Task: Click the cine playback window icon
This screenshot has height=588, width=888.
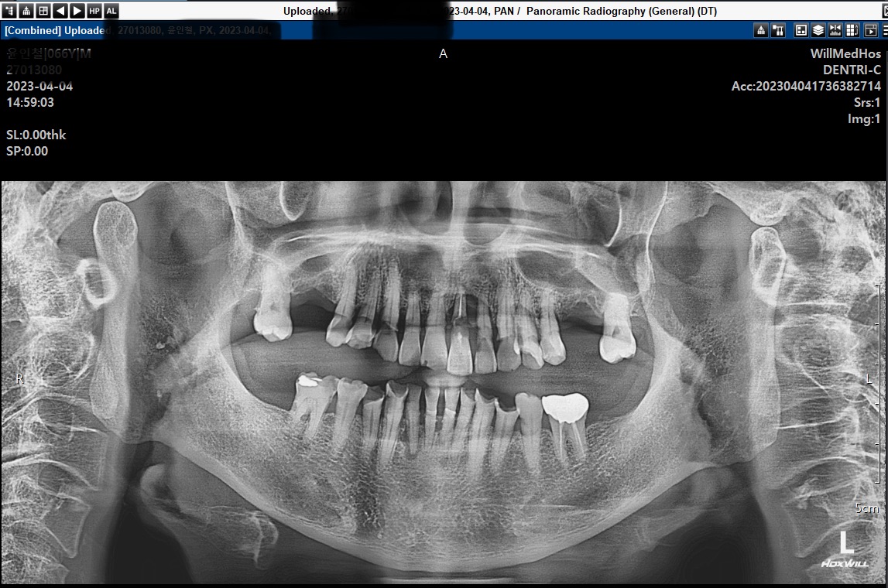Action: click(870, 30)
